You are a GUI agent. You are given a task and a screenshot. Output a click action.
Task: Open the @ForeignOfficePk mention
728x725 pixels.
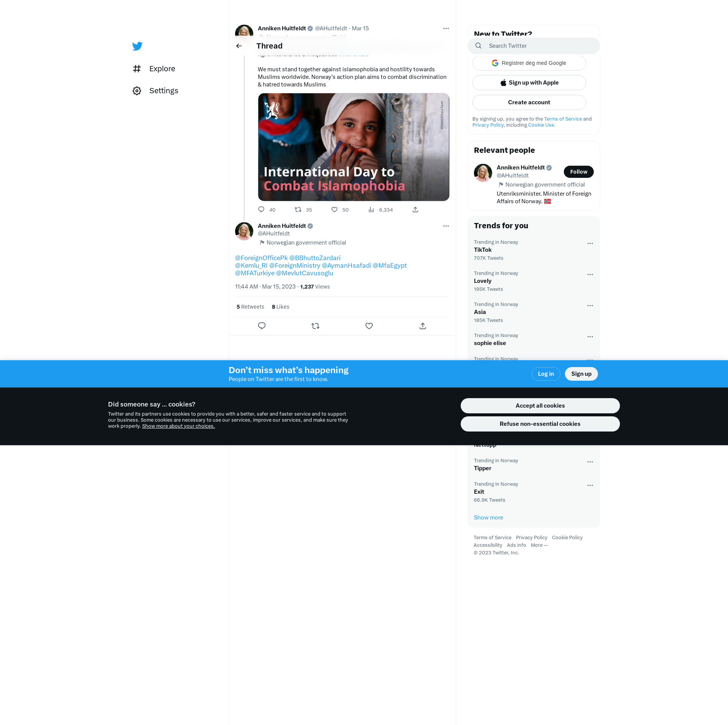(x=262, y=258)
